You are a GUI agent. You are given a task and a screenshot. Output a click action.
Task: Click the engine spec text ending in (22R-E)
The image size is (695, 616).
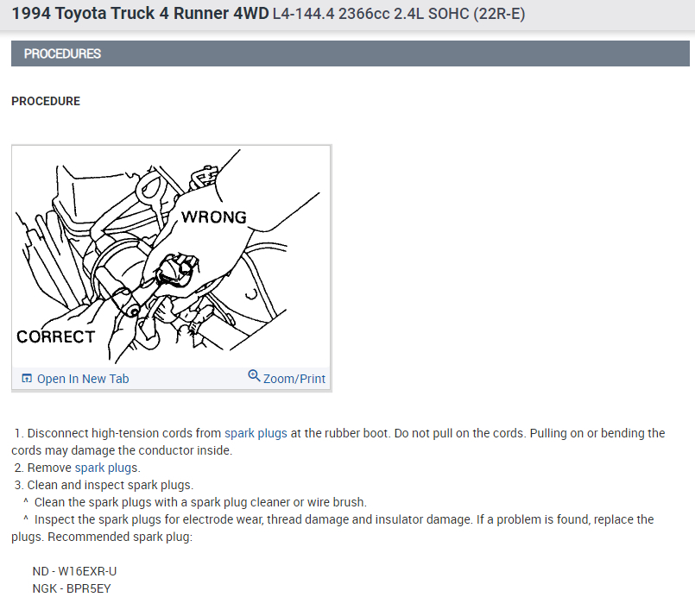(398, 15)
